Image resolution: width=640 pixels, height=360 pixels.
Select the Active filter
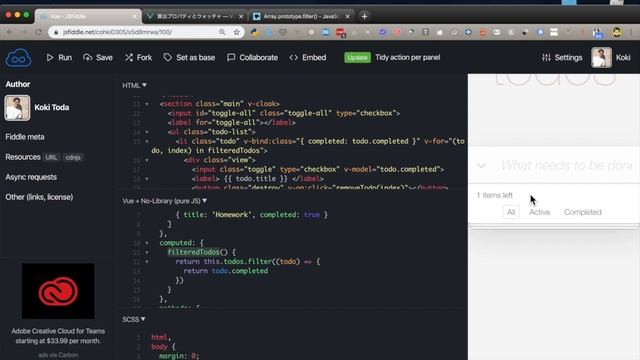[x=540, y=212]
